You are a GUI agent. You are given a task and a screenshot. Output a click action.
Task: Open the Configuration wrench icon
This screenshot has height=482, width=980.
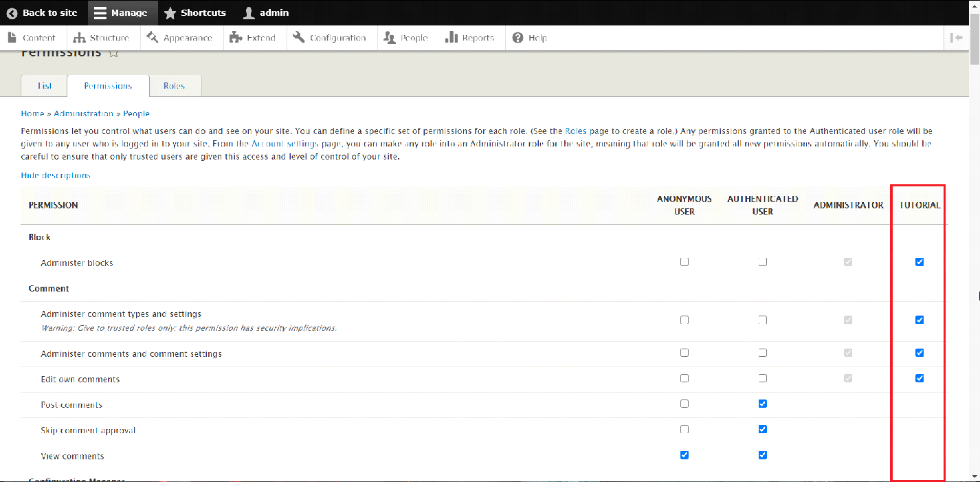pyautogui.click(x=299, y=38)
